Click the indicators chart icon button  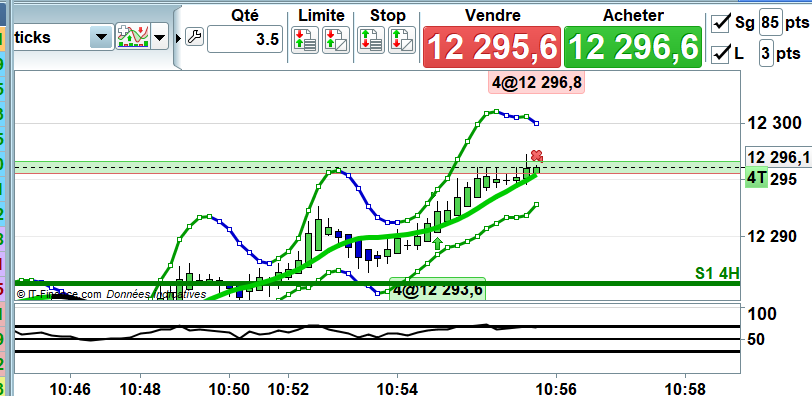tap(133, 37)
